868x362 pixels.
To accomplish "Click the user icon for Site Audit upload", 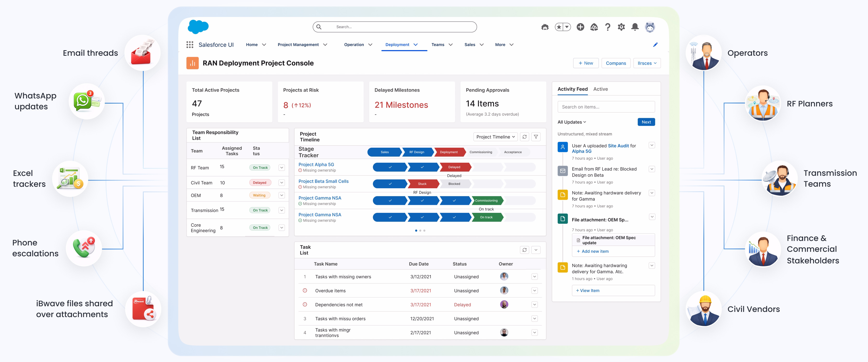I will 563,147.
